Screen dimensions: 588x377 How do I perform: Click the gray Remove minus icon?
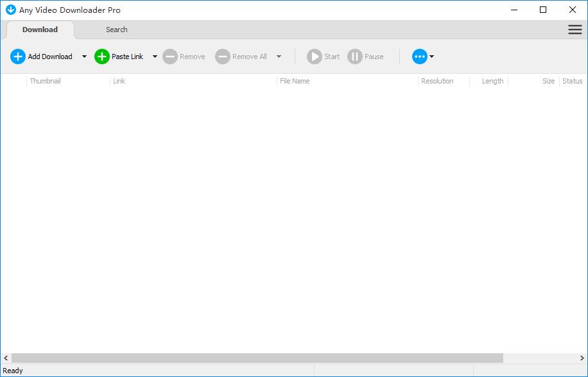170,57
